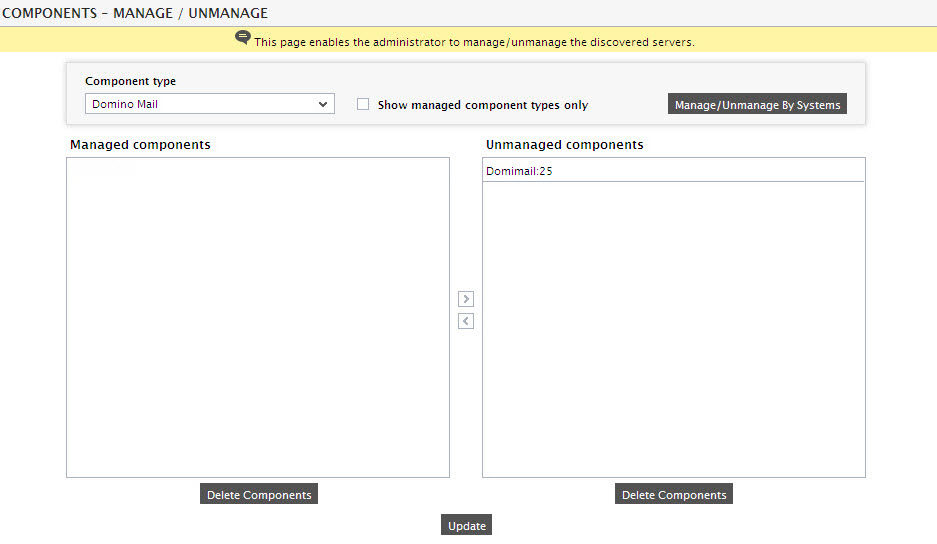This screenshot has height=544, width=937.
Task: Open the Domino Mail combo box
Action: coord(210,104)
